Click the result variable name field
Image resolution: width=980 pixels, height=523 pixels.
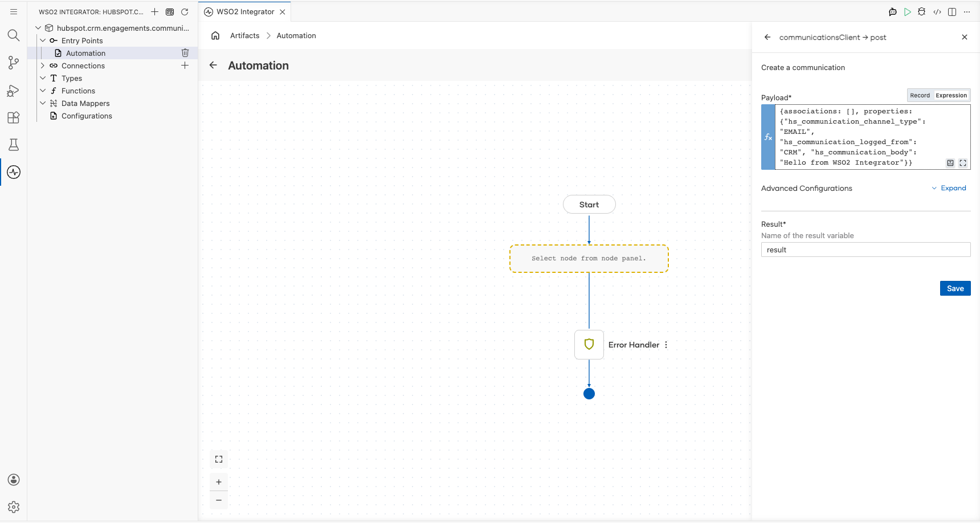pyautogui.click(x=865, y=250)
